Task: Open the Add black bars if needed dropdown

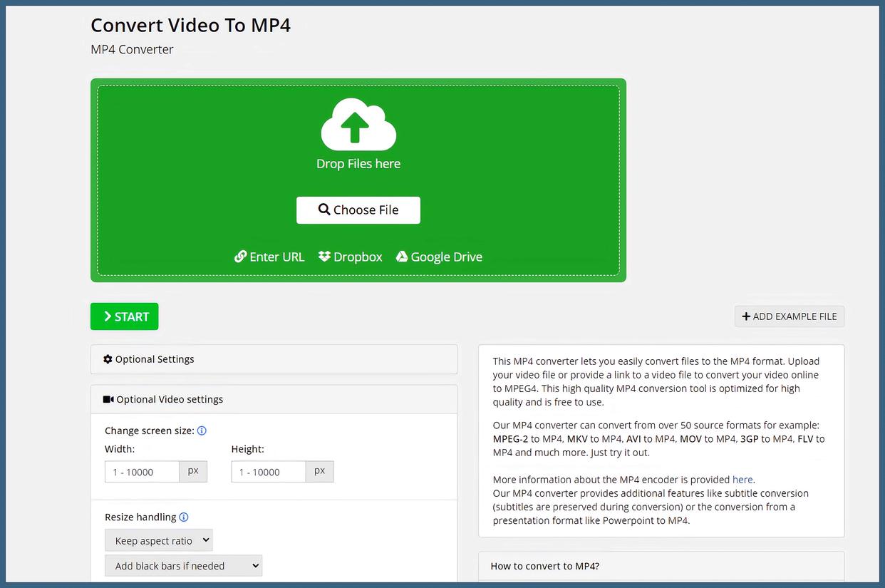Action: tap(183, 565)
